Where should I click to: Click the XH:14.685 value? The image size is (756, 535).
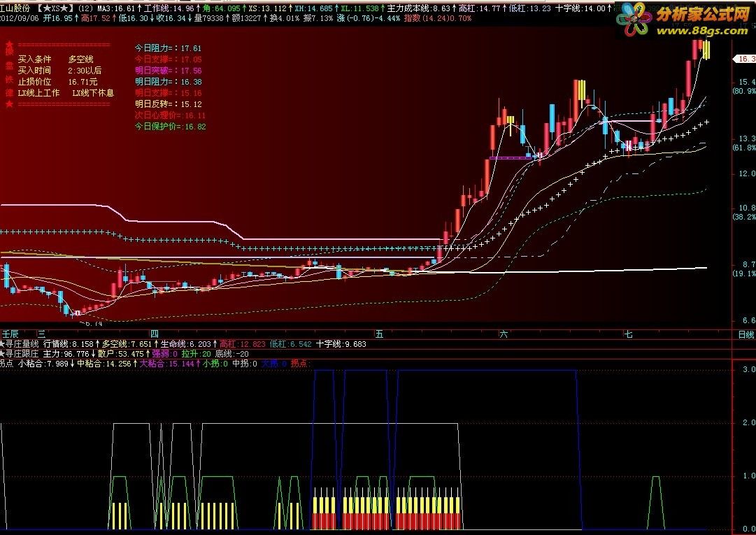(x=314, y=8)
